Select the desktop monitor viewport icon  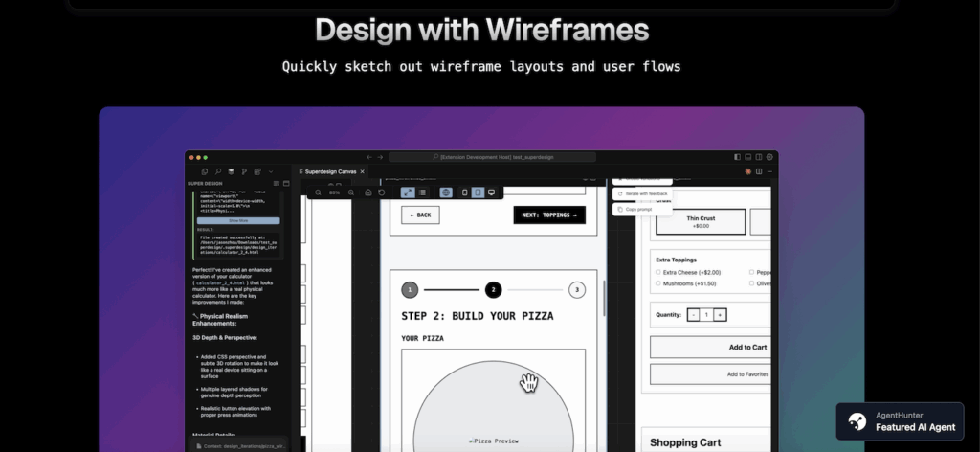[x=492, y=192]
